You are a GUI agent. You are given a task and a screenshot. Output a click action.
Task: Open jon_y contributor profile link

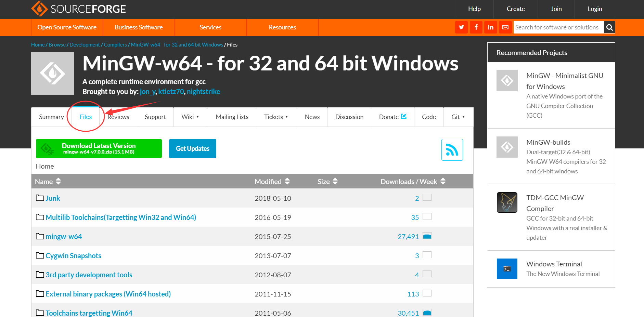[x=147, y=92]
